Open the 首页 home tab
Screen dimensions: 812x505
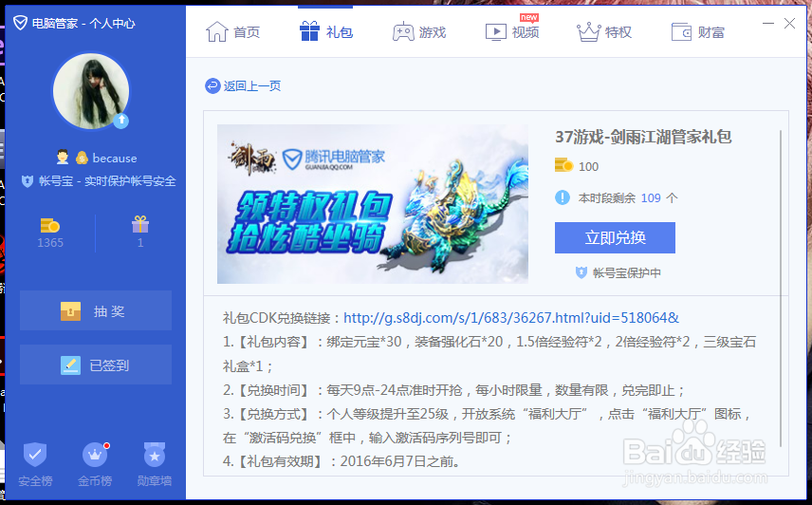[232, 32]
